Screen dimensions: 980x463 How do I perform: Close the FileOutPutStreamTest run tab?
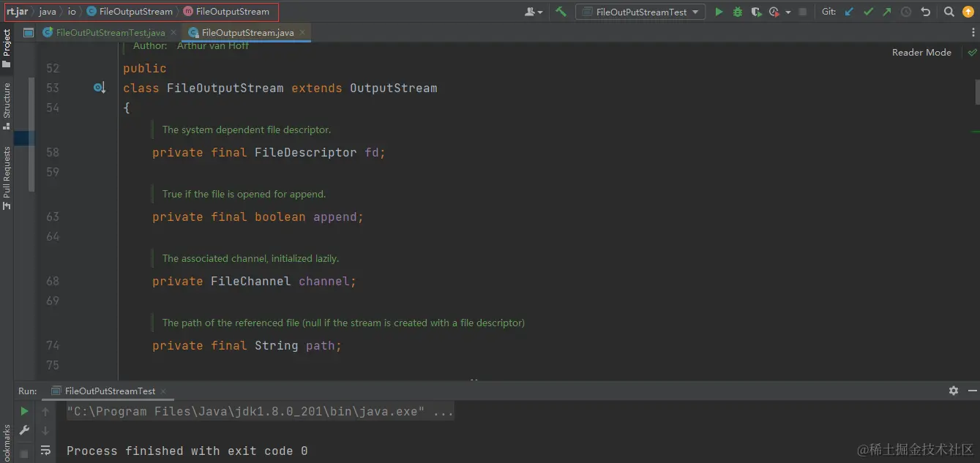coord(163,391)
